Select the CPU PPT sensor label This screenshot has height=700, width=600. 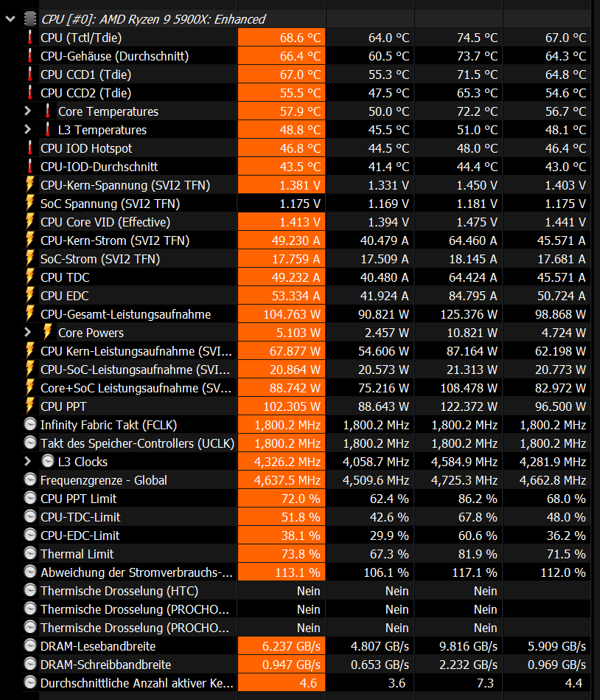pos(63,406)
